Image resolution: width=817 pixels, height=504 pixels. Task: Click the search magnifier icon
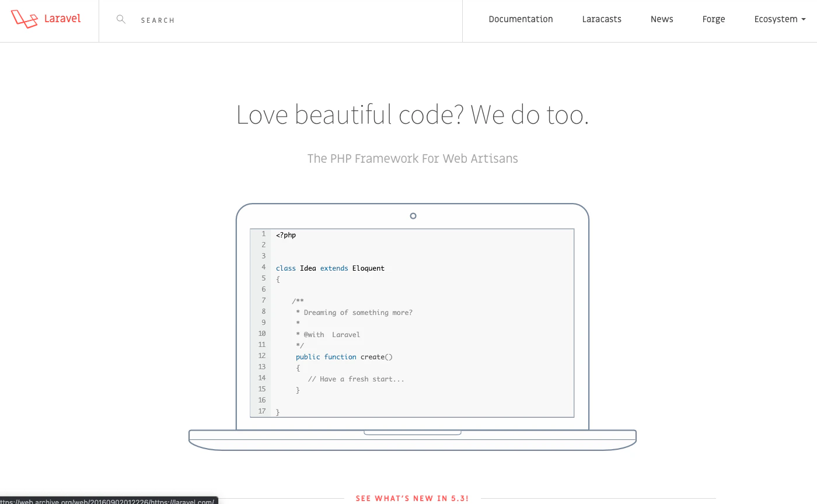click(x=121, y=19)
